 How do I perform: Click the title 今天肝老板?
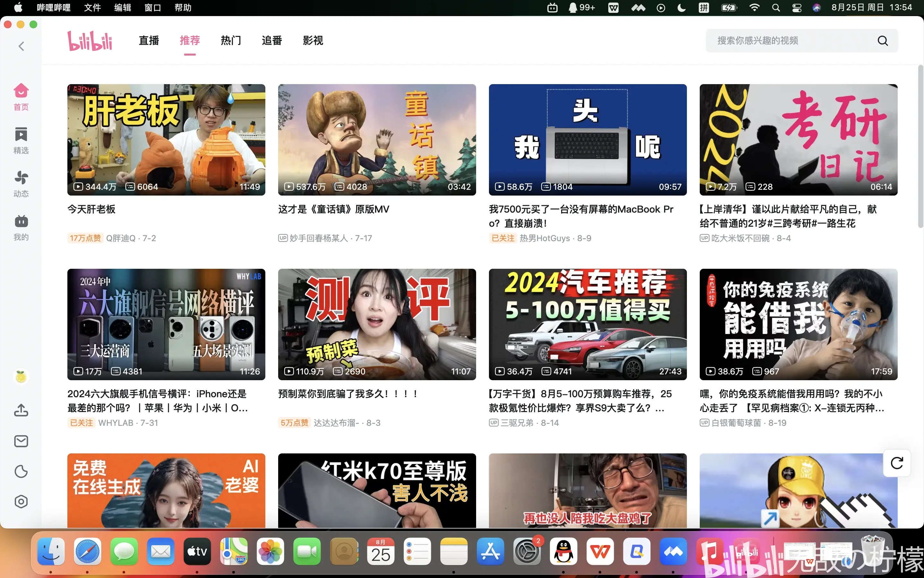pos(91,209)
